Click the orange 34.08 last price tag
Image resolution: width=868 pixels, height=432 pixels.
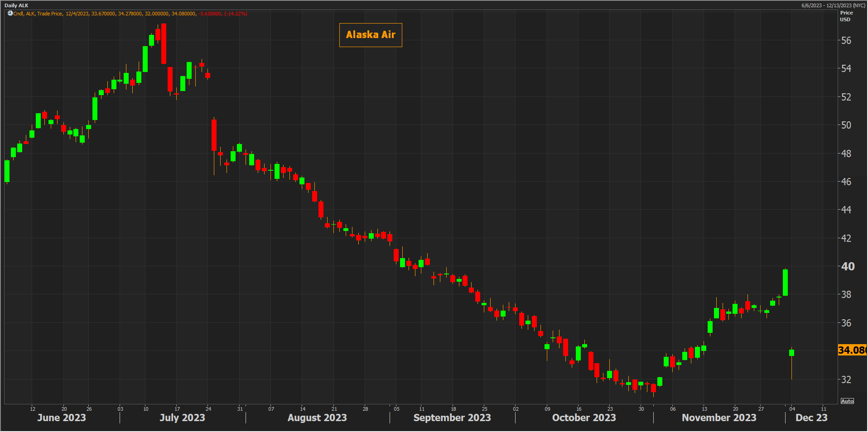tap(852, 350)
